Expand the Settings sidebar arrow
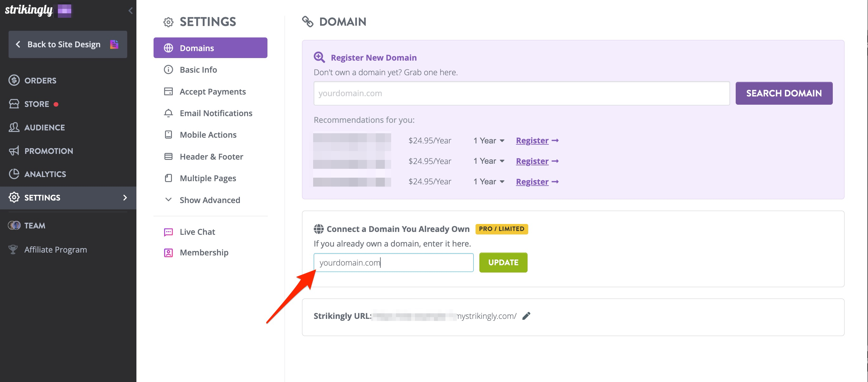This screenshot has height=382, width=868. tap(125, 197)
